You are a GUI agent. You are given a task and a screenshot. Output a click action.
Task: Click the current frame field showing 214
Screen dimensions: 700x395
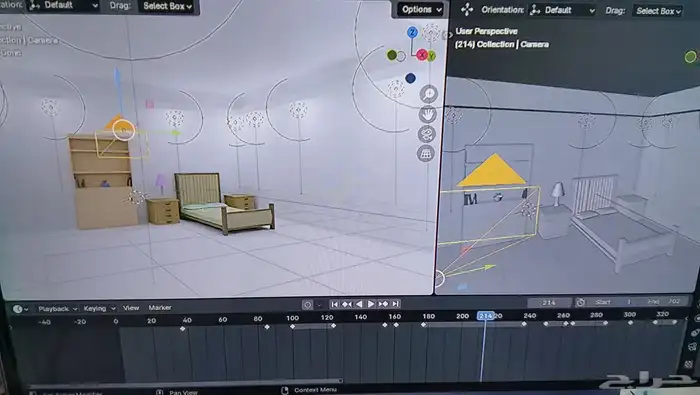point(549,303)
